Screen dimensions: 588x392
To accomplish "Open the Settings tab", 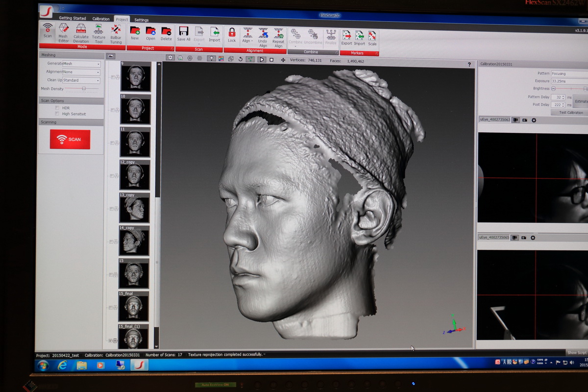I will click(x=142, y=20).
